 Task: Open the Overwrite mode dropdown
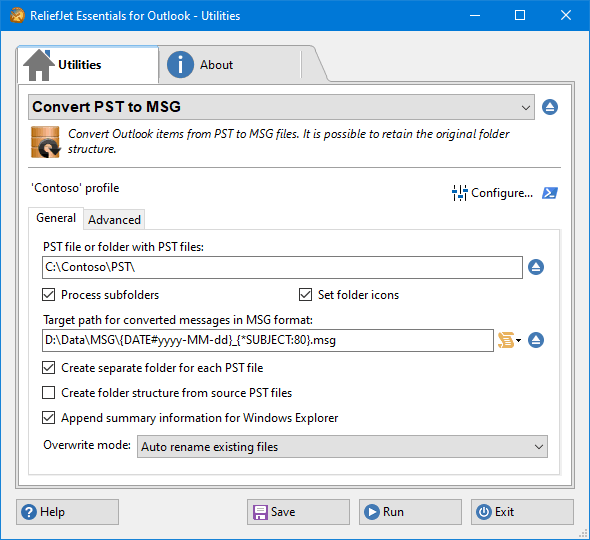pyautogui.click(x=342, y=447)
